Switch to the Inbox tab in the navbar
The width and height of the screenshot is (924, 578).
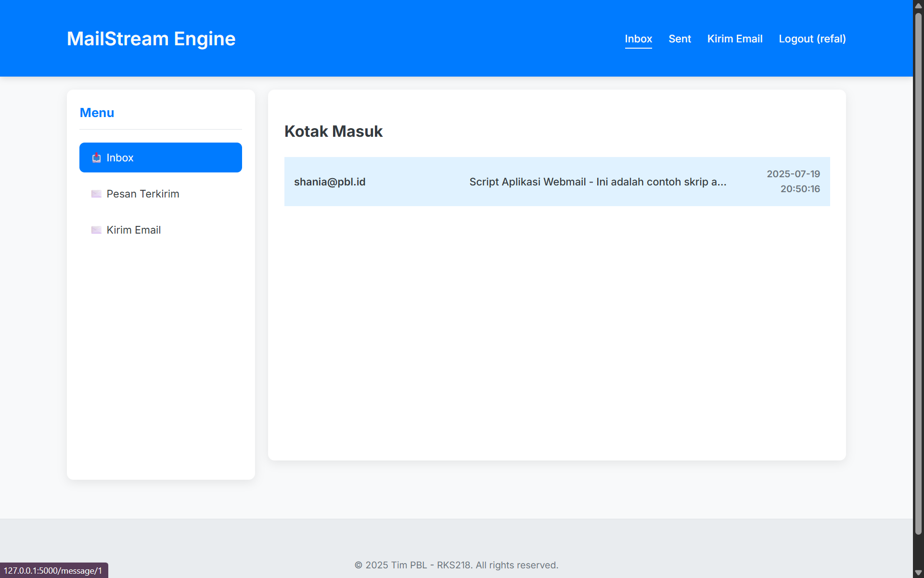638,39
